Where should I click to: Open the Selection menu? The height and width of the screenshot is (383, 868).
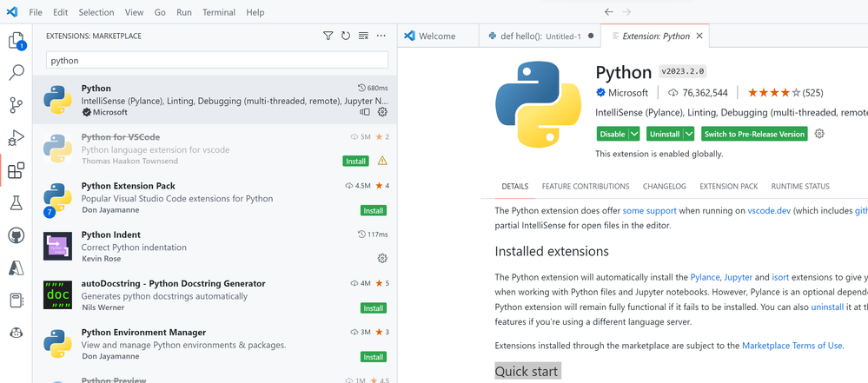[x=96, y=12]
